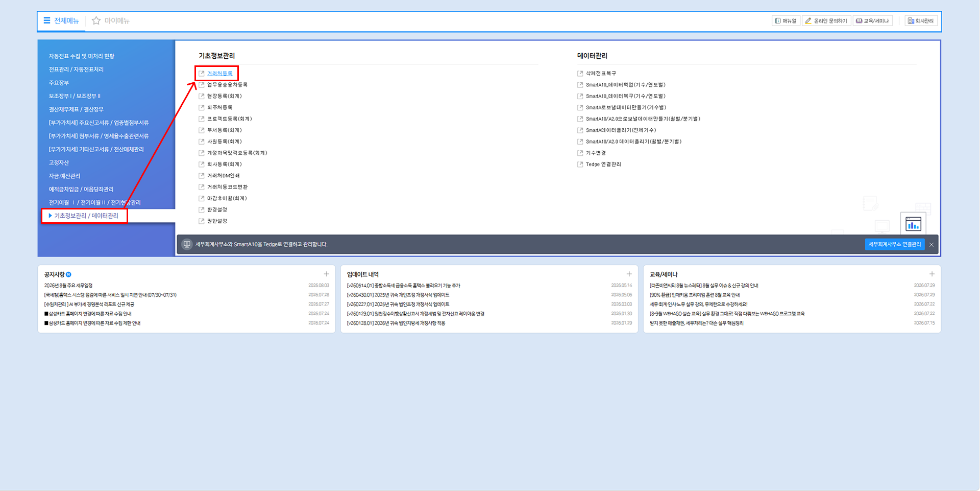
Task: Select [부가가치세] 기타신고서류 / 전산매체관리 menu
Action: coord(96,149)
